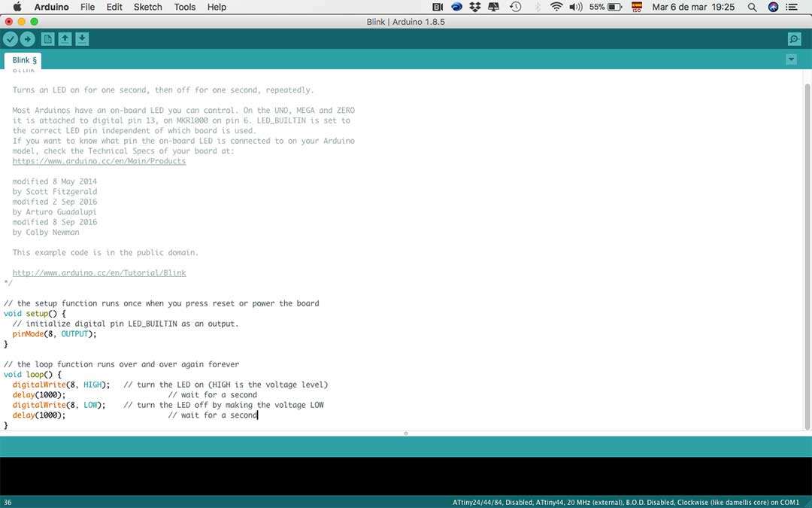The height and width of the screenshot is (508, 812).
Task: Select the Blink sketch tab
Action: tap(23, 60)
